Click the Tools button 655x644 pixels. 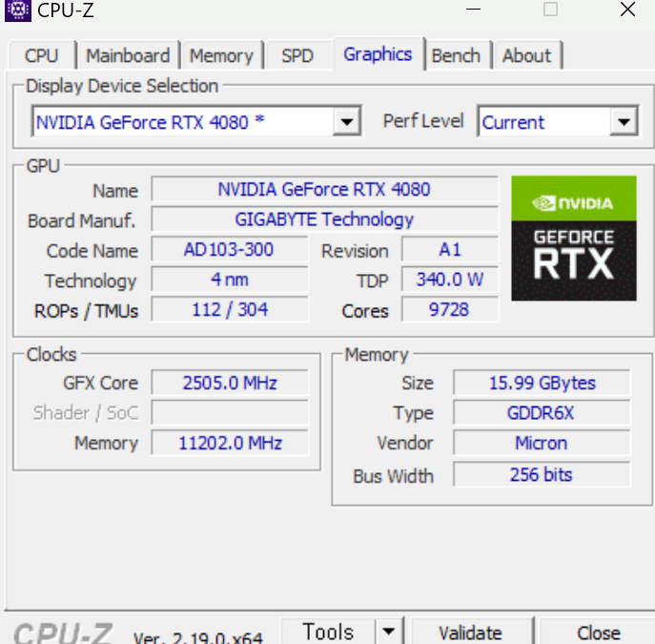pos(328,631)
